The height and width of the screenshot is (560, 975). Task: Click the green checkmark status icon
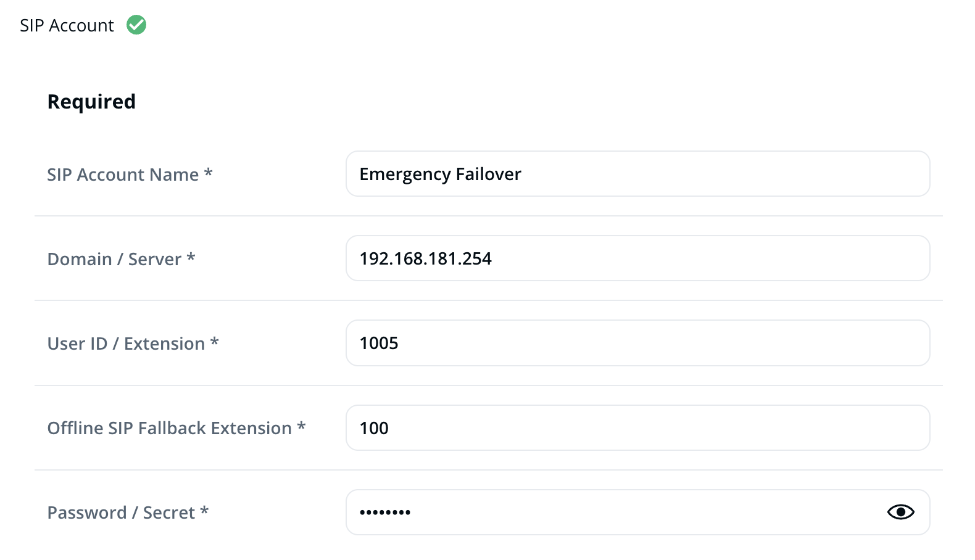click(x=136, y=25)
